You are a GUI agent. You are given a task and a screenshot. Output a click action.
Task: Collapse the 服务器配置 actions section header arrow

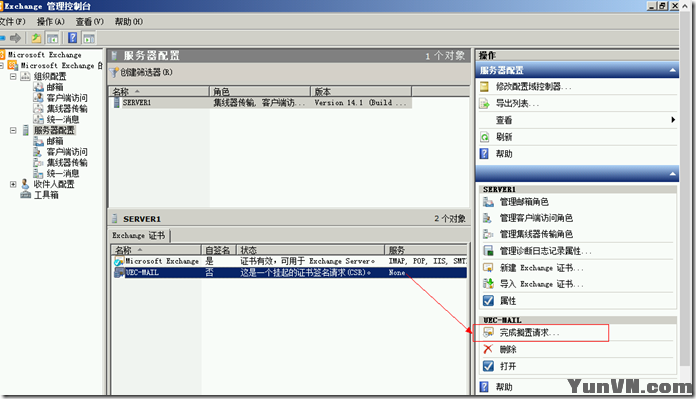tap(672, 70)
